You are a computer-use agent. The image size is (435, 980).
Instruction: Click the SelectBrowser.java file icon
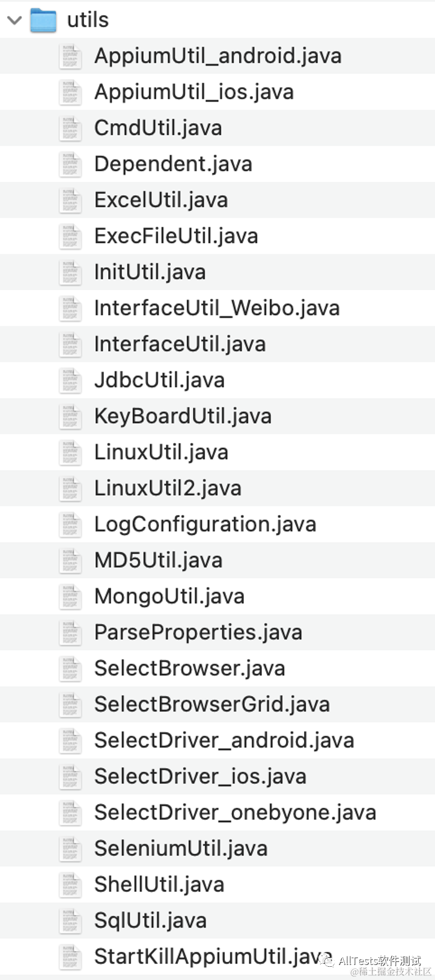70,669
